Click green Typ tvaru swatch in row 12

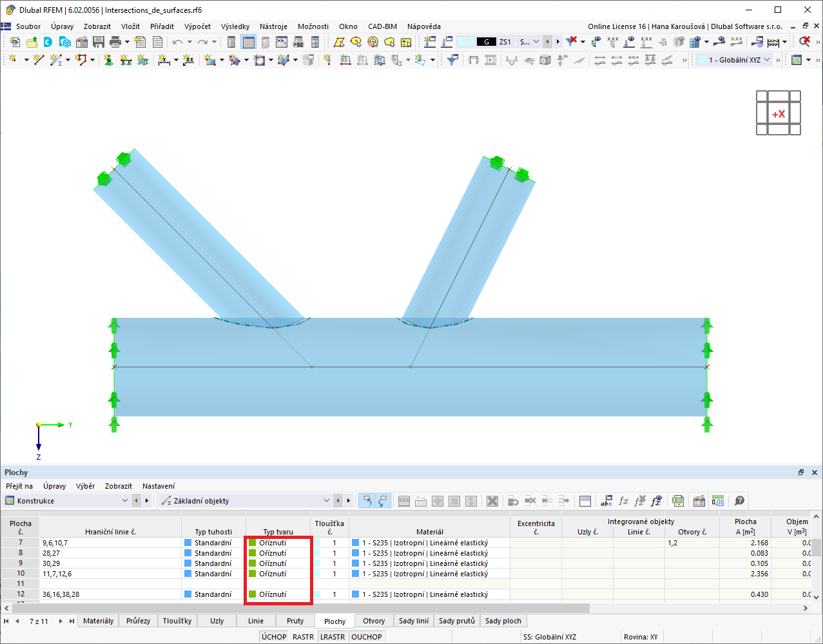pyautogui.click(x=253, y=594)
